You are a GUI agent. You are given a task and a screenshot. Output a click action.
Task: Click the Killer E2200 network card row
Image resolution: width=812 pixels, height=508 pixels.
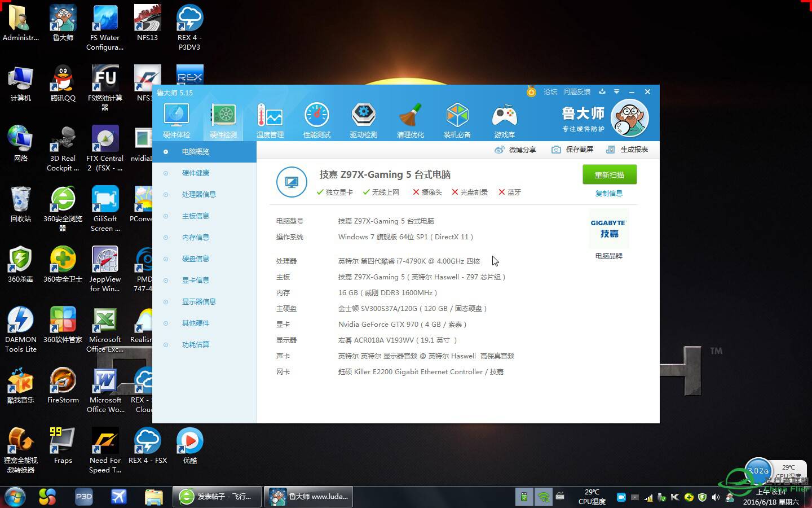click(x=421, y=371)
